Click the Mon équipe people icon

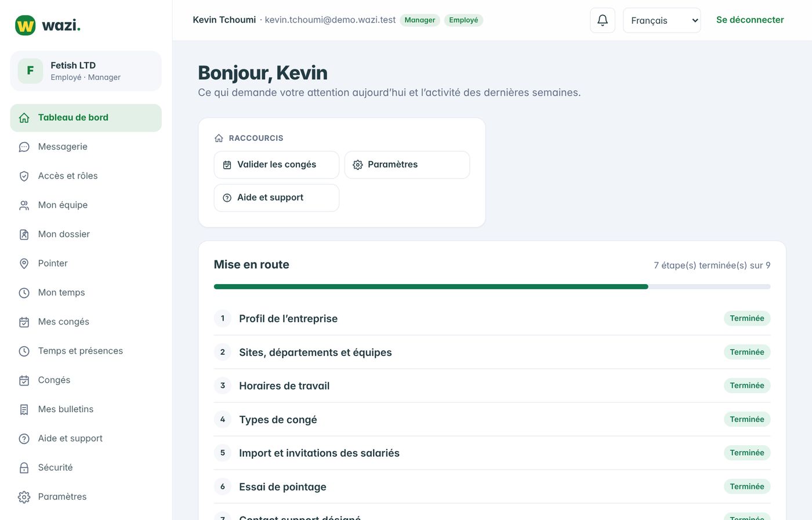24,205
